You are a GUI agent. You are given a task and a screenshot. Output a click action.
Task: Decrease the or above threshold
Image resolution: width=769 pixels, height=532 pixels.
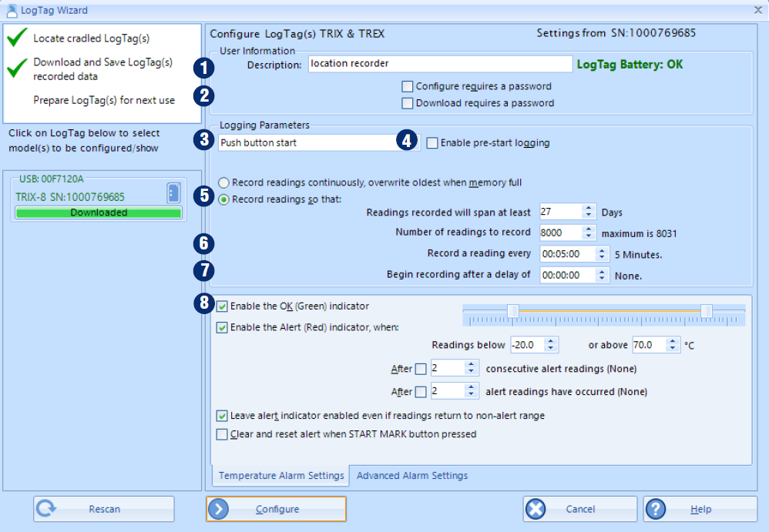point(673,348)
